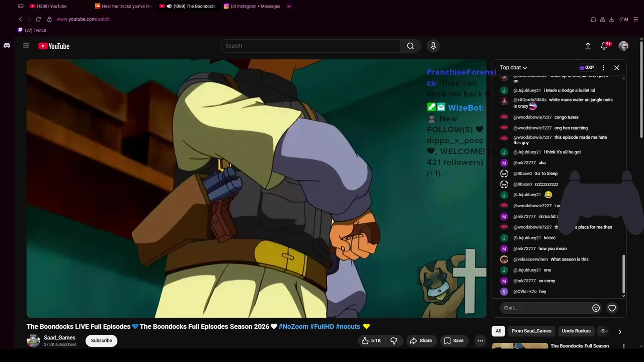
Task: Focus the YouTube search field
Action: [310, 46]
